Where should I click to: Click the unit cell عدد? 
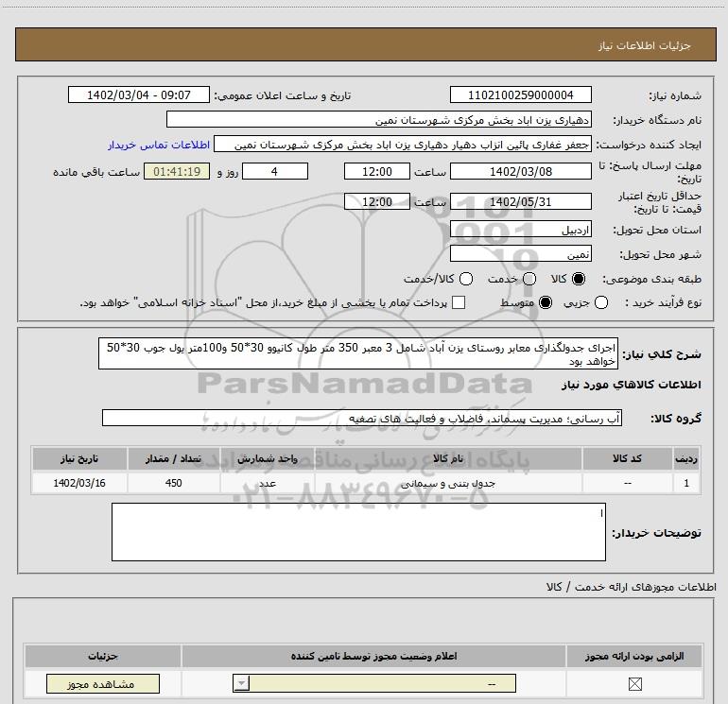pyautogui.click(x=268, y=483)
